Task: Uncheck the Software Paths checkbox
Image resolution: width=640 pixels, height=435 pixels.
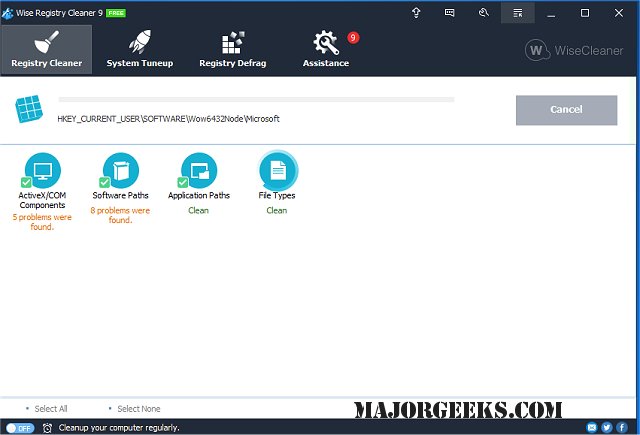Action: coord(104,183)
